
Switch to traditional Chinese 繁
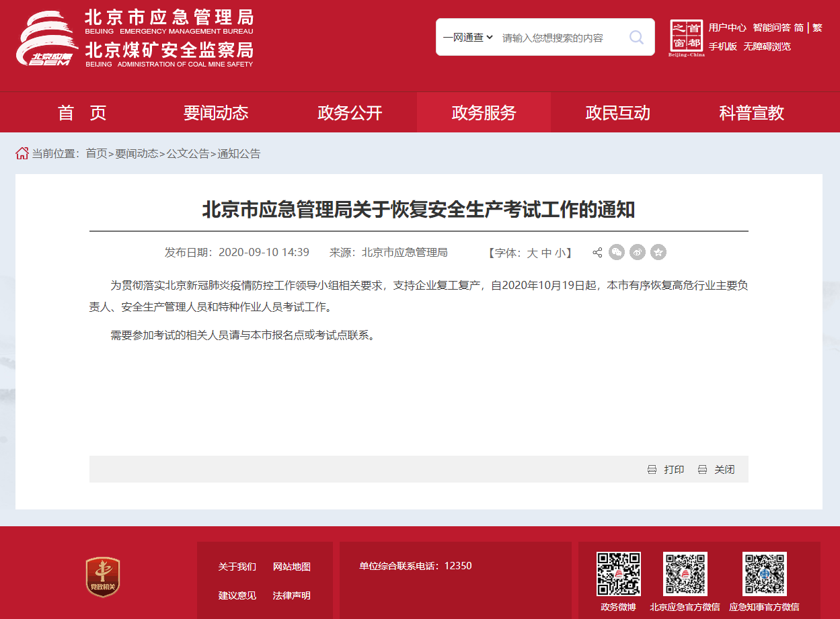point(817,28)
